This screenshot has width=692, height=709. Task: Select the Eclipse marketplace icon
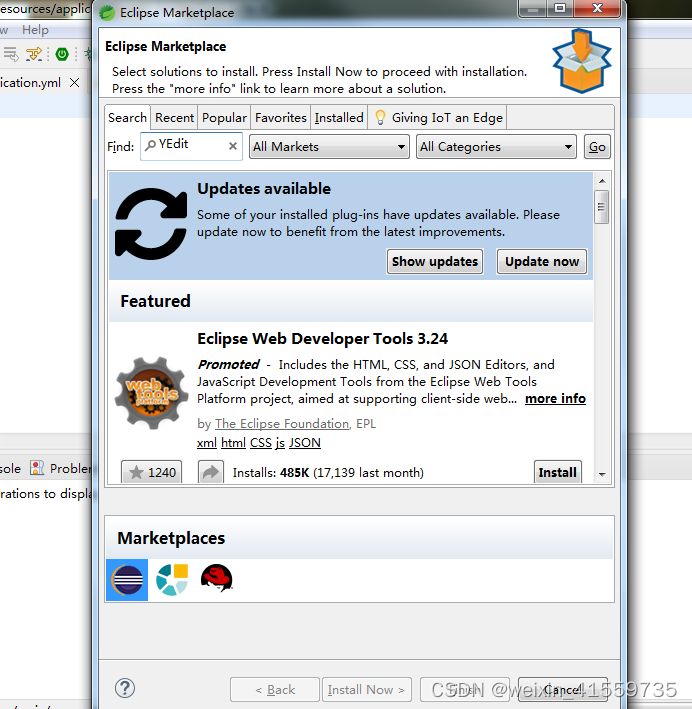[x=127, y=580]
